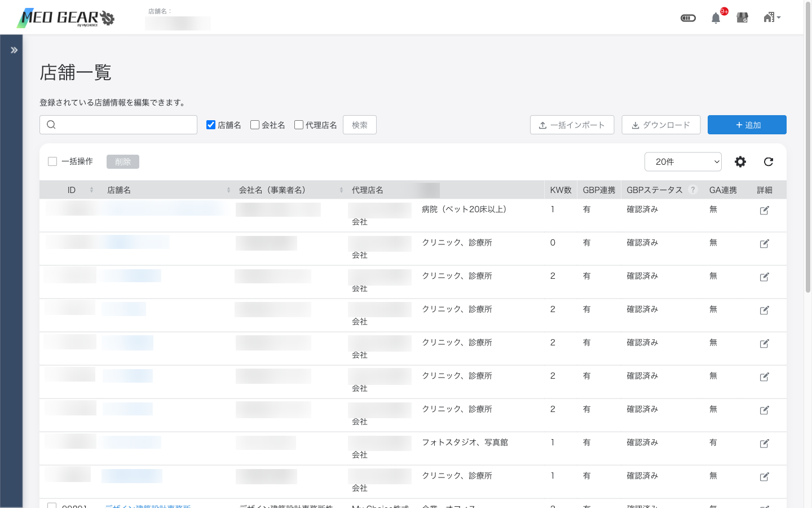Click the 代理店名 column header
The height and width of the screenshot is (508, 812).
368,190
